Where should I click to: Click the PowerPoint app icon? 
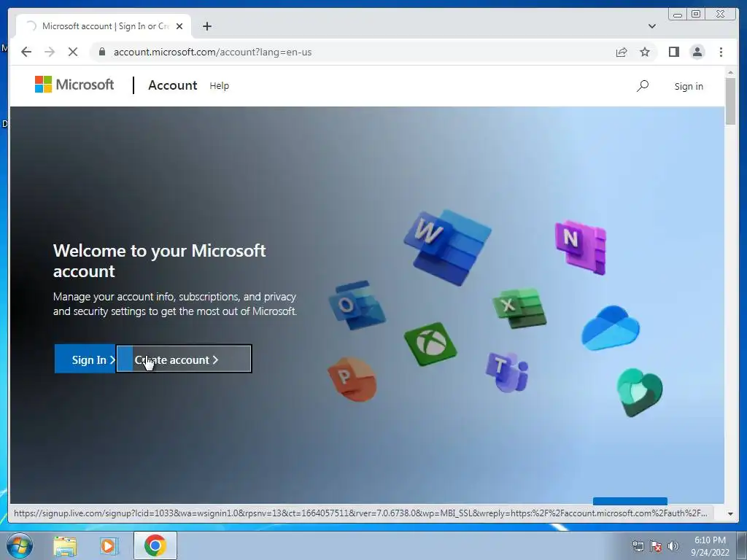click(x=352, y=379)
